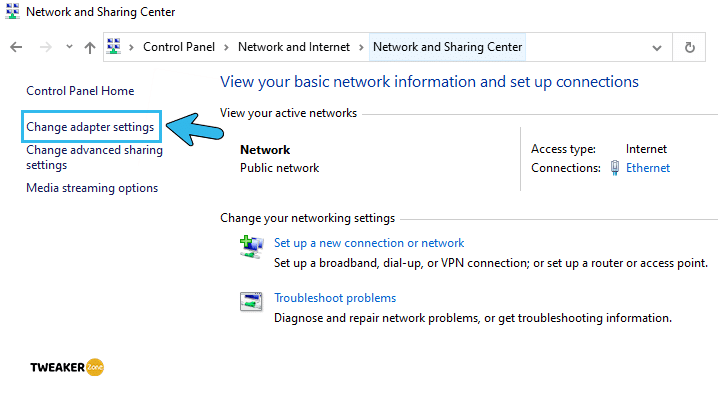The width and height of the screenshot is (718, 401).
Task: Expand chevron before Control Panel in breadcrumb
Action: [131, 47]
